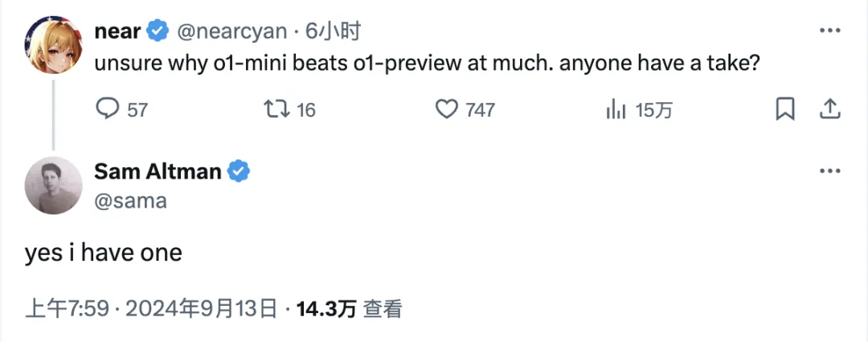Open more options on Sam Altman's reply
Viewport: 868px width, 342px height.
pos(830,171)
